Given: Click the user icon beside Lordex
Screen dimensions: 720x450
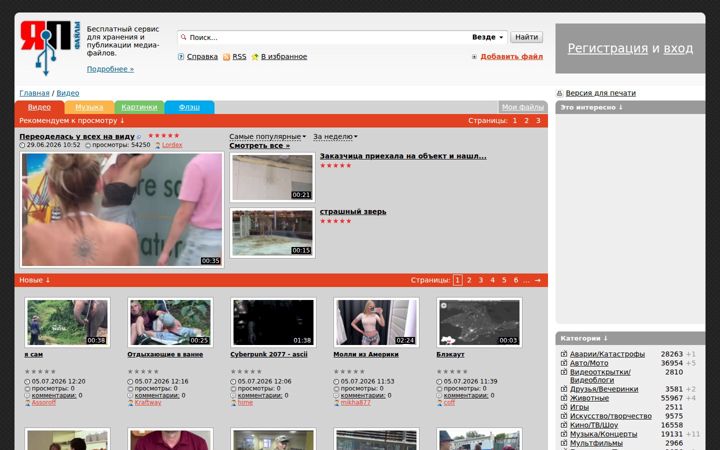Looking at the screenshot, I should click(x=158, y=145).
